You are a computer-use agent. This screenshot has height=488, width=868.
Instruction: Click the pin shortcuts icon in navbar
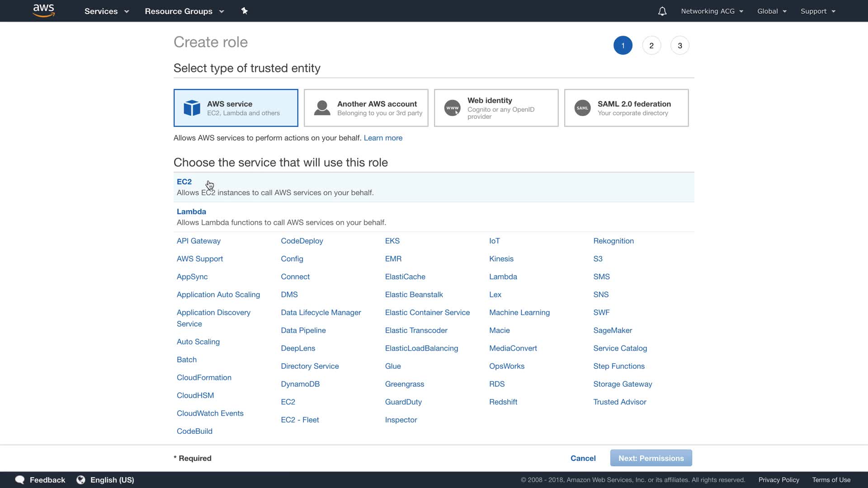click(245, 11)
